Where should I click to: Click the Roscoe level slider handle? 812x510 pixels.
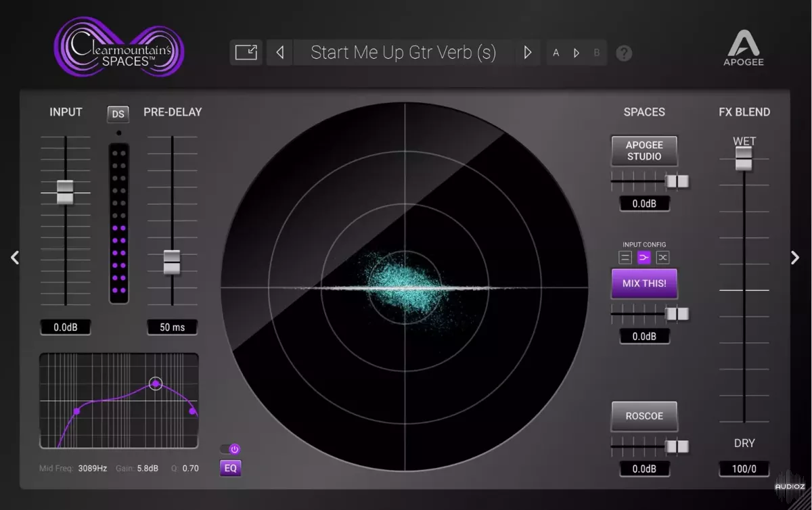click(677, 446)
